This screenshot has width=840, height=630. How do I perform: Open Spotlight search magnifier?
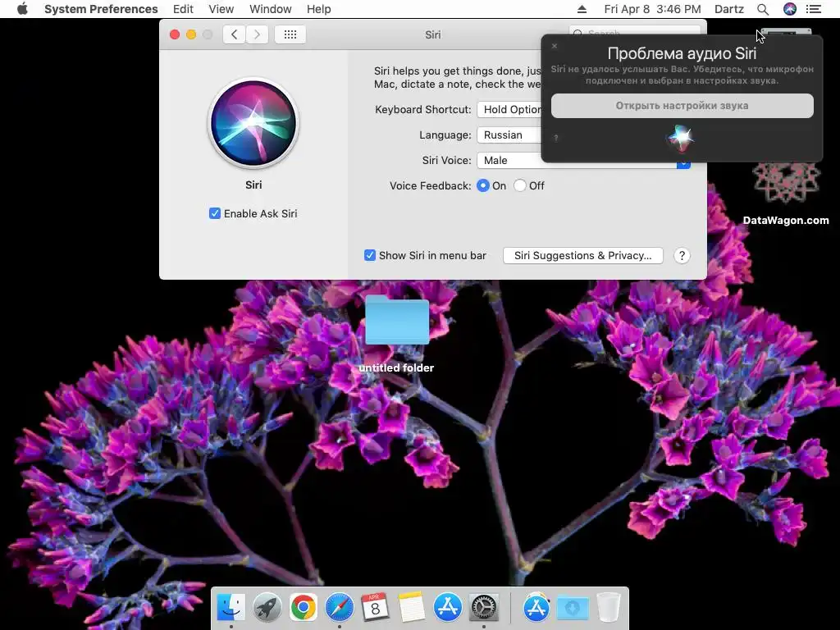click(763, 9)
